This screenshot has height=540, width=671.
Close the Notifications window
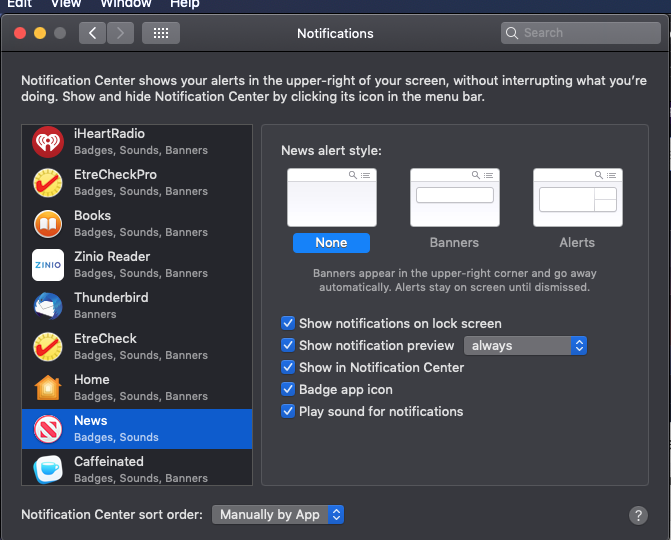(20, 33)
